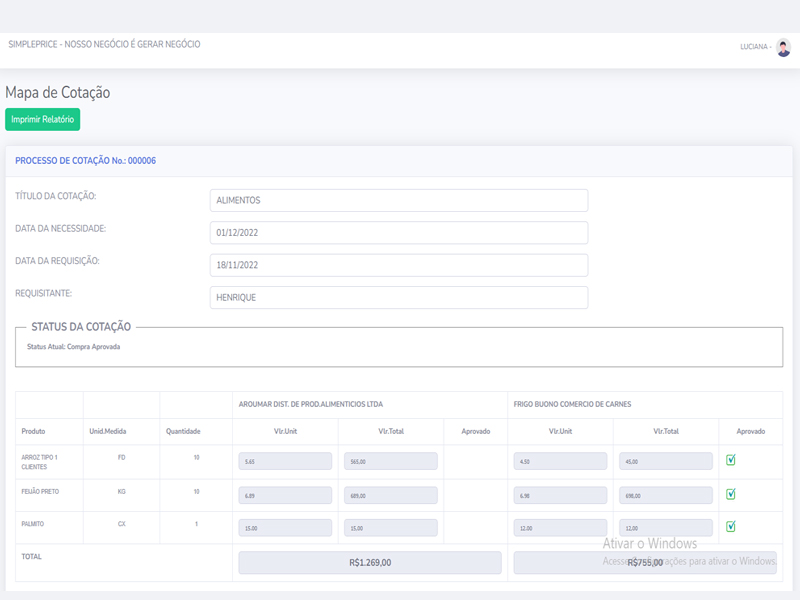Image resolution: width=800 pixels, height=600 pixels.
Task: Tick the Aprovado checkbox for ARROZ TIPO 1
Action: (731, 460)
